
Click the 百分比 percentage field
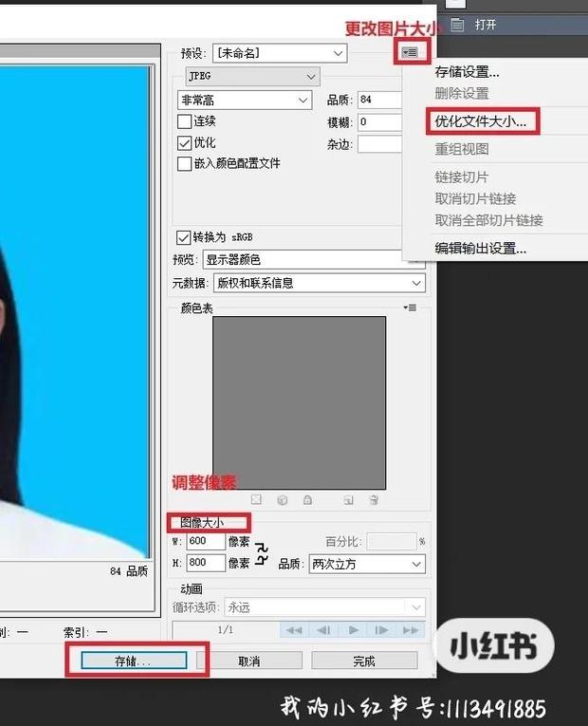click(392, 541)
